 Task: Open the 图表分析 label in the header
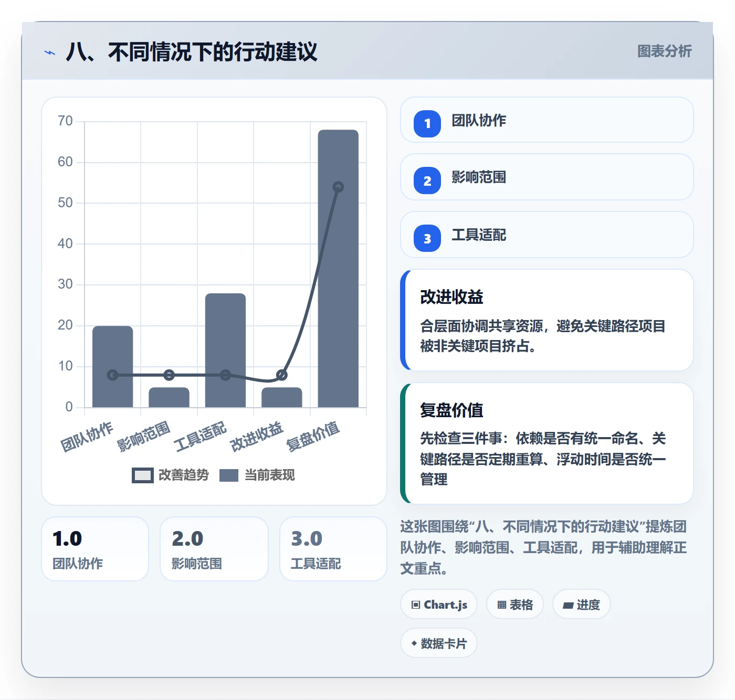(664, 51)
